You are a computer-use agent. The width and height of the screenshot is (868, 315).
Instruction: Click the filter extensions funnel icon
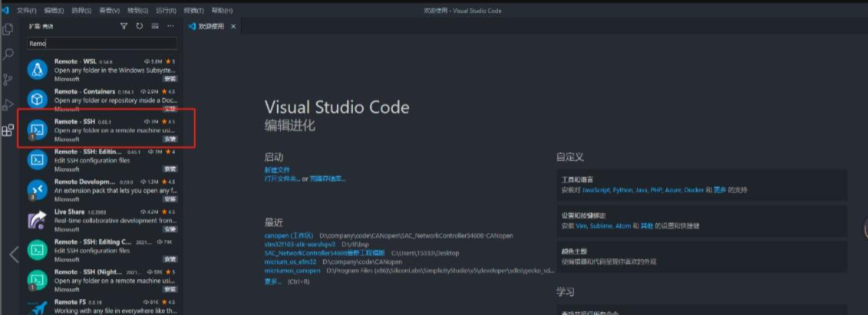pyautogui.click(x=124, y=26)
